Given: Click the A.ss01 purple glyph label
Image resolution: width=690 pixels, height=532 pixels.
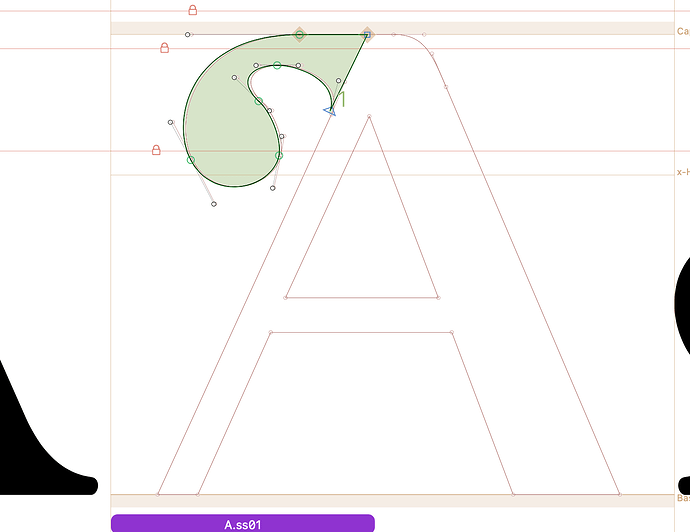Looking at the screenshot, I should 242,523.
